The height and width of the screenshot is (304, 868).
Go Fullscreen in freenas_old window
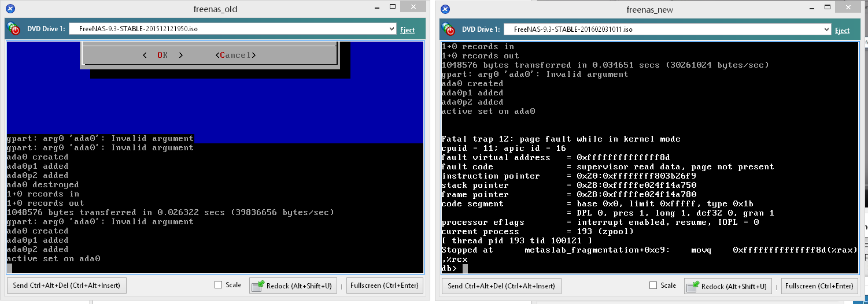pos(385,286)
